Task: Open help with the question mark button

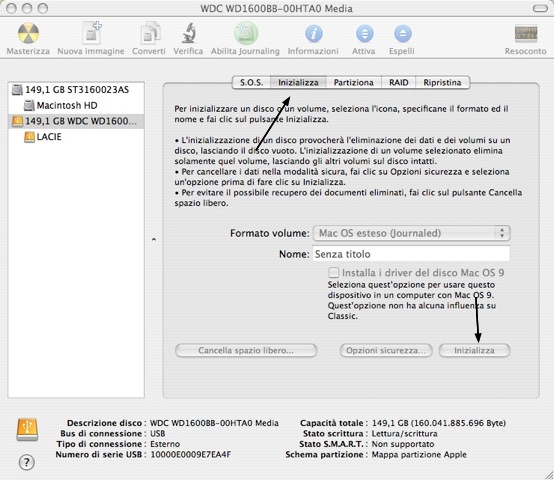Action: point(26,462)
